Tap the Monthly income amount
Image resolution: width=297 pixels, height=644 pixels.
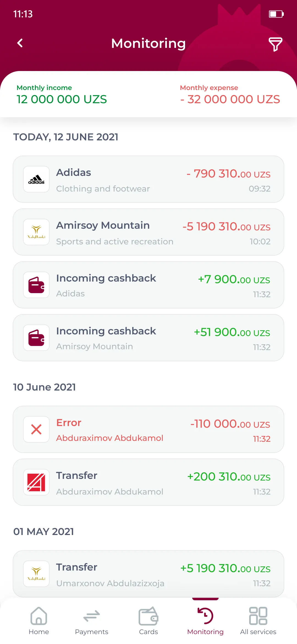[62, 99]
